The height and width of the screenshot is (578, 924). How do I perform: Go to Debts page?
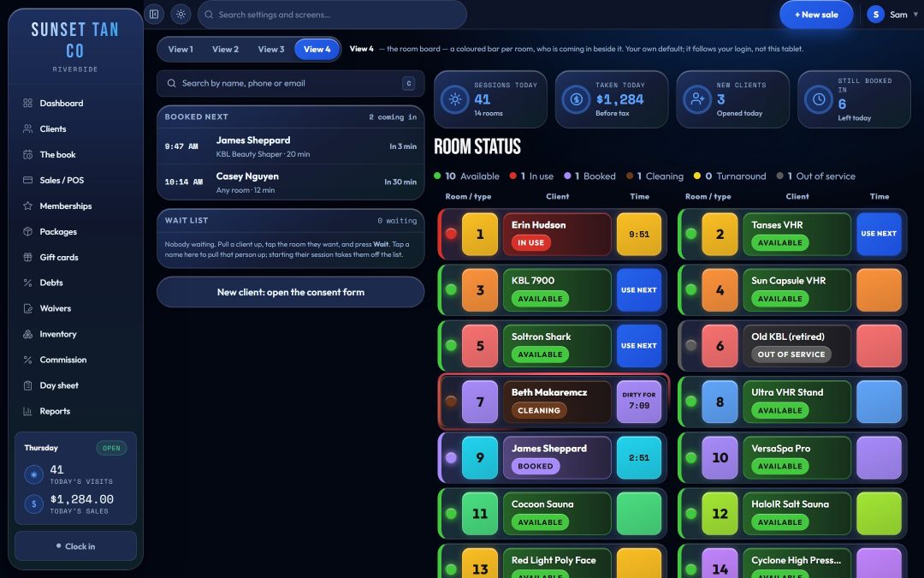point(75,283)
